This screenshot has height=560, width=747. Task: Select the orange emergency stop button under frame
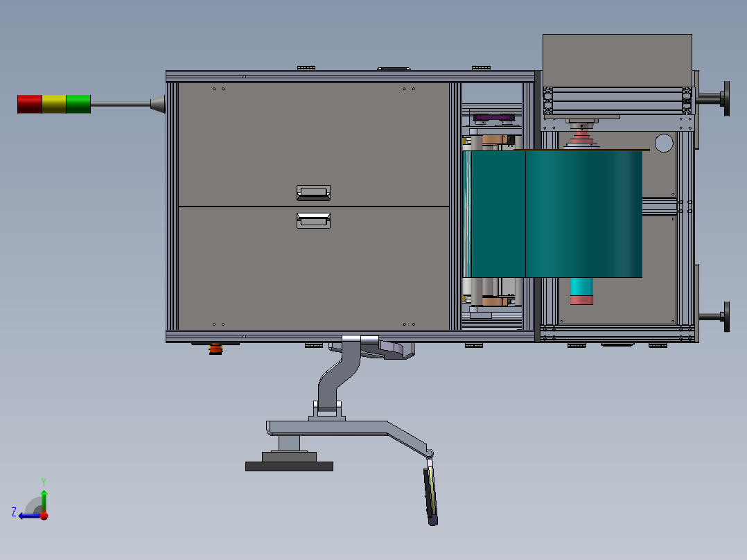pos(216,349)
